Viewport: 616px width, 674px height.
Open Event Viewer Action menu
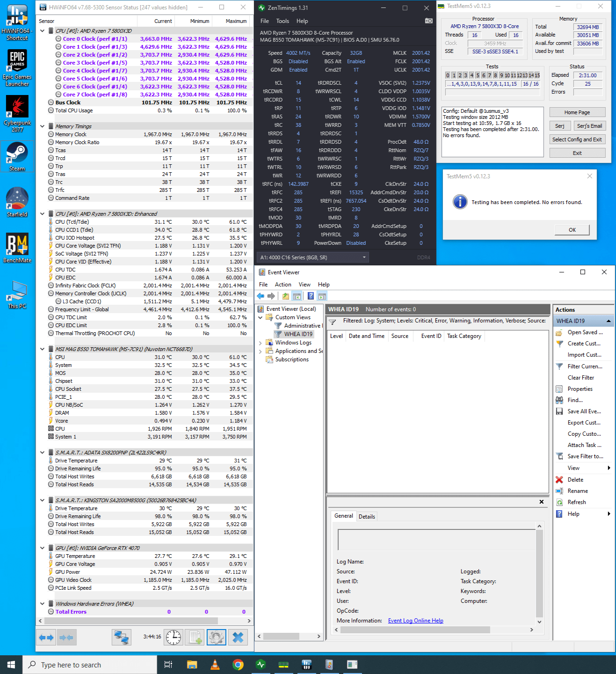coord(283,285)
